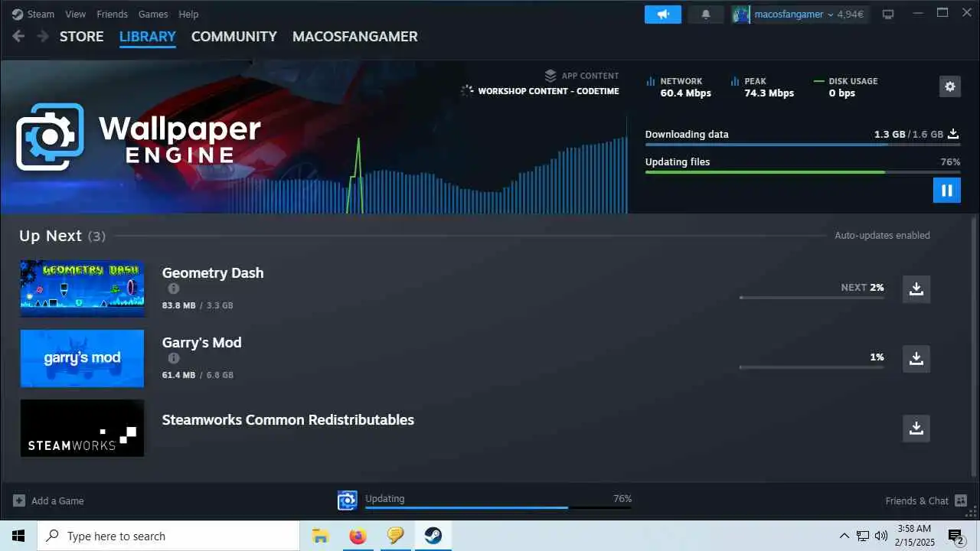Show Geometry Dash info icon
The height and width of the screenshot is (551, 980).
(x=174, y=289)
